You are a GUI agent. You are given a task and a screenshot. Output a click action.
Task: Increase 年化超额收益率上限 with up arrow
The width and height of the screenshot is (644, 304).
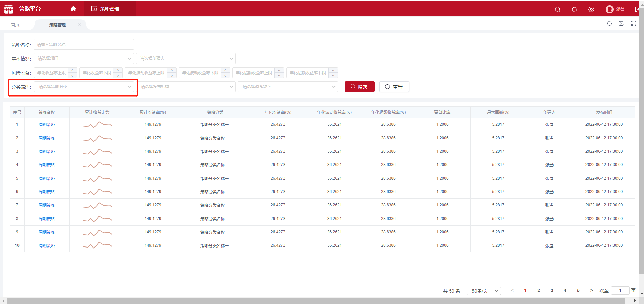coord(279,70)
